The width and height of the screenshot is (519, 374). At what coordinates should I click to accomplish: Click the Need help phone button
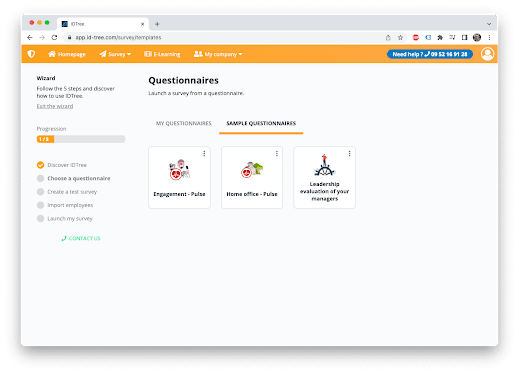point(430,54)
